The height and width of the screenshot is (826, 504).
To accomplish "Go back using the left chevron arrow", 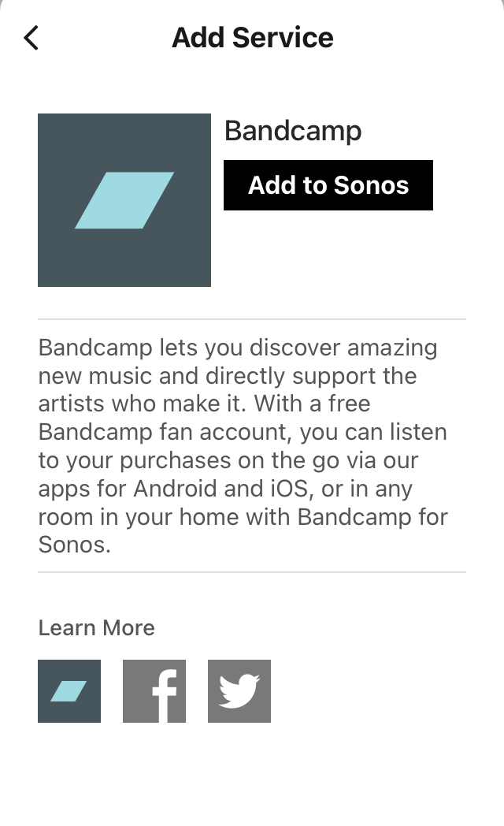I will [31, 38].
